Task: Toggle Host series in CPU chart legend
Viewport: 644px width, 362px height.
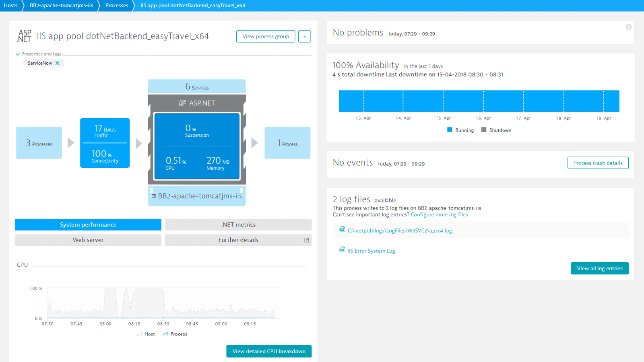Action: pos(146,334)
